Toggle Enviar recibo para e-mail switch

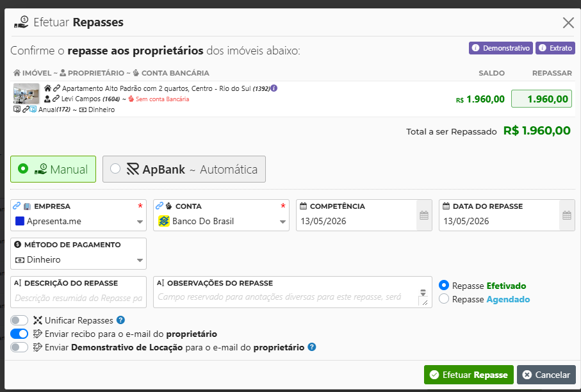coord(19,334)
